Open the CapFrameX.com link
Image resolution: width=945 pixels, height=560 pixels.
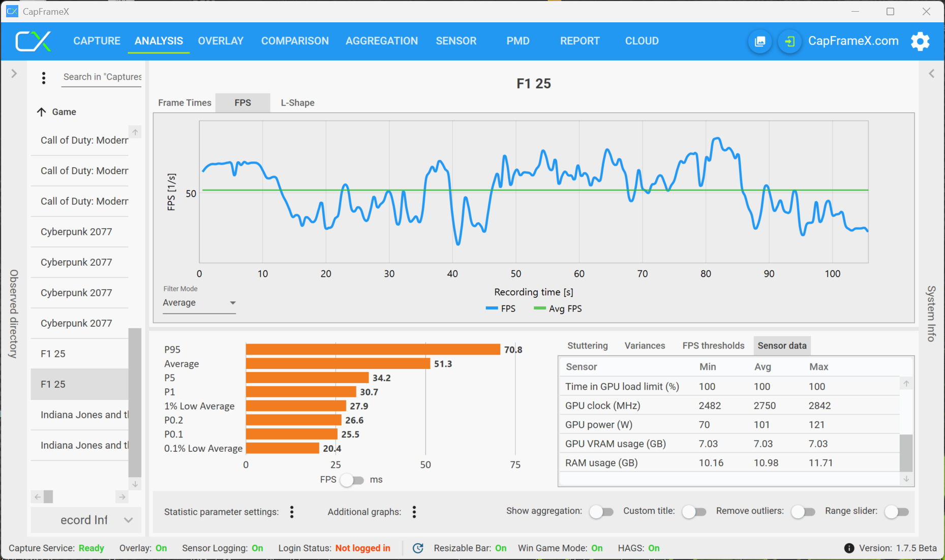point(853,41)
